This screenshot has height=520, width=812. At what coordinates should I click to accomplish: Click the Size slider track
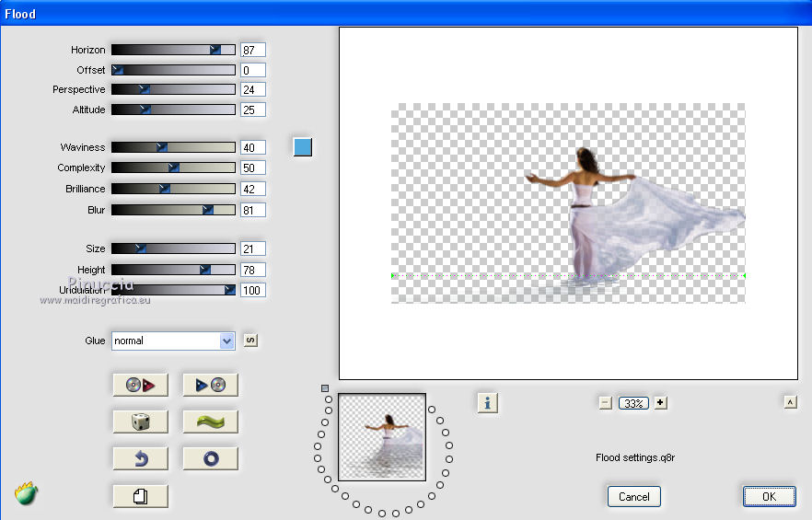173,248
